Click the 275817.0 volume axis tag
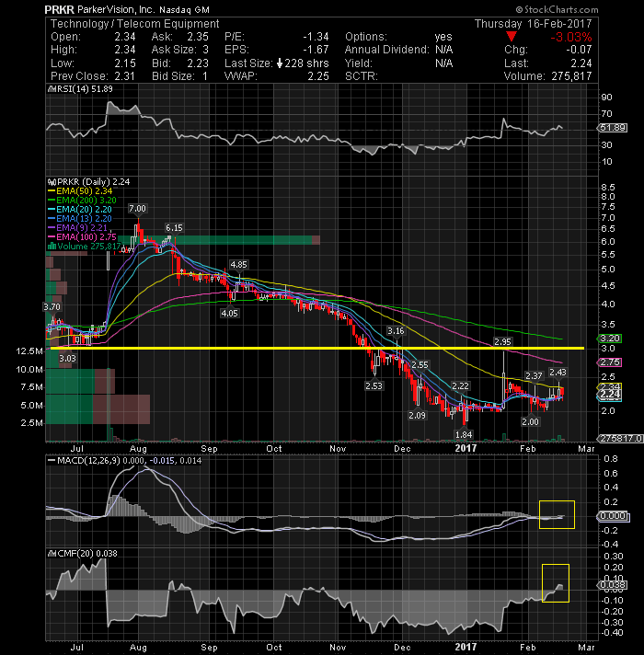This screenshot has height=655, width=644. tap(620, 439)
